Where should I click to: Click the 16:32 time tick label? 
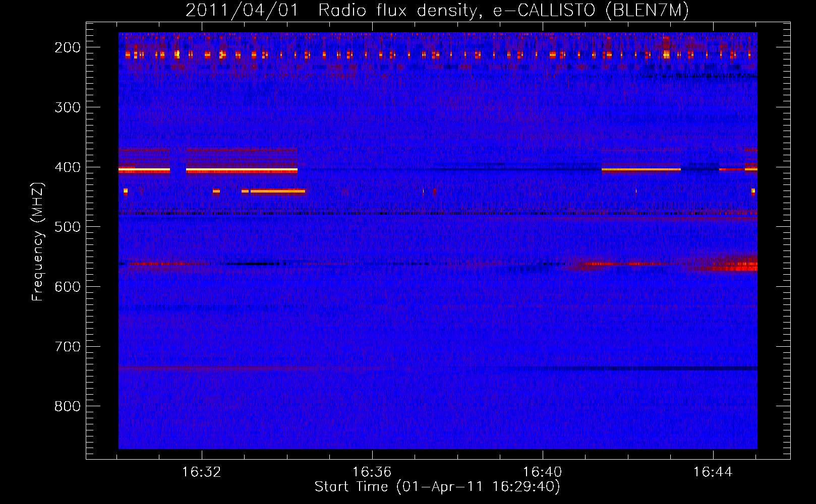pyautogui.click(x=202, y=472)
